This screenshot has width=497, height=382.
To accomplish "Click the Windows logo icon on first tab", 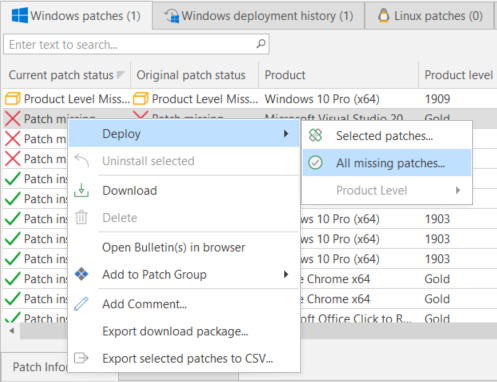I will click(20, 15).
